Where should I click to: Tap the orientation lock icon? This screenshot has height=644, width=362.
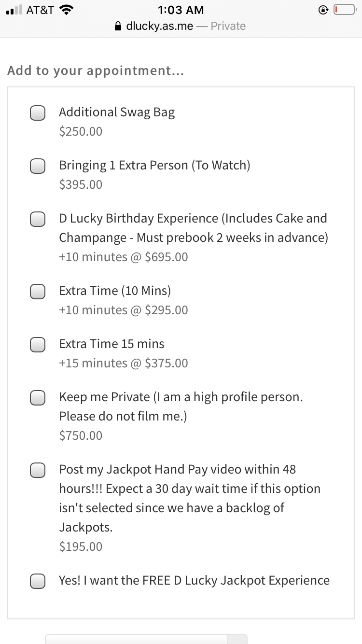point(324,10)
